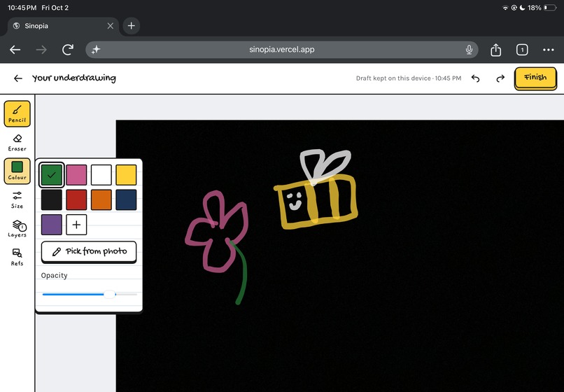Select the Sinopia browser tab
The height and width of the screenshot is (392, 564).
(x=63, y=26)
